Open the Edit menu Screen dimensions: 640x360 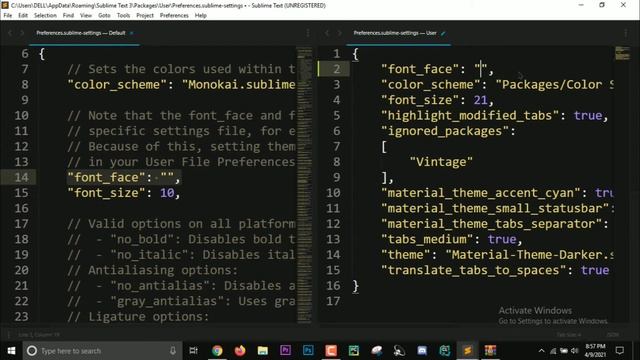pos(23,16)
